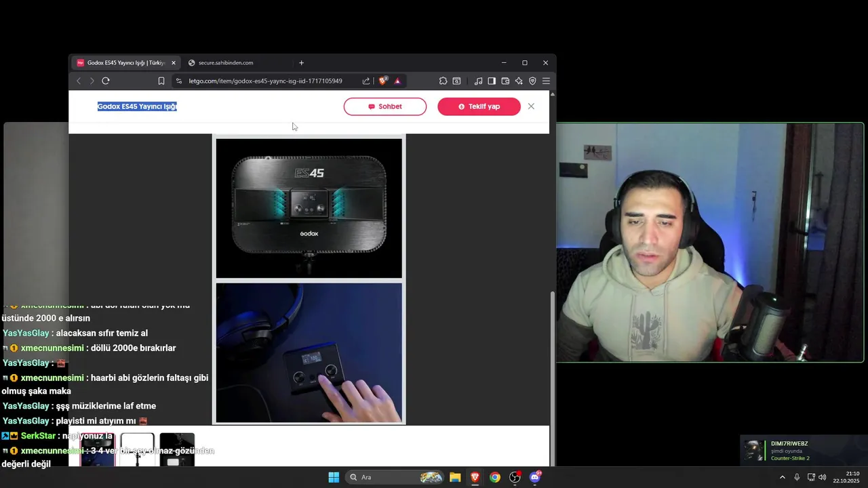868x488 pixels.
Task: Select the white light stand thumbnail
Action: click(x=138, y=449)
